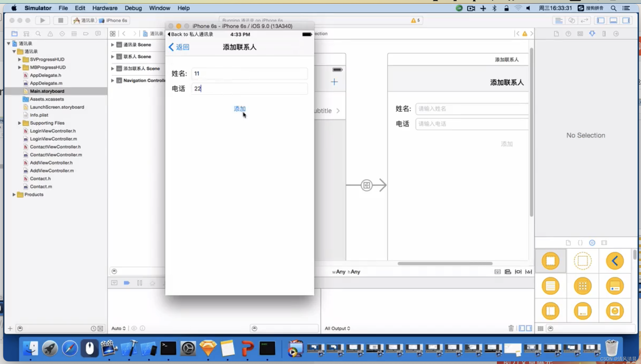The height and width of the screenshot is (364, 641).
Task: Tap 返回 back button in simulator
Action: 179,47
